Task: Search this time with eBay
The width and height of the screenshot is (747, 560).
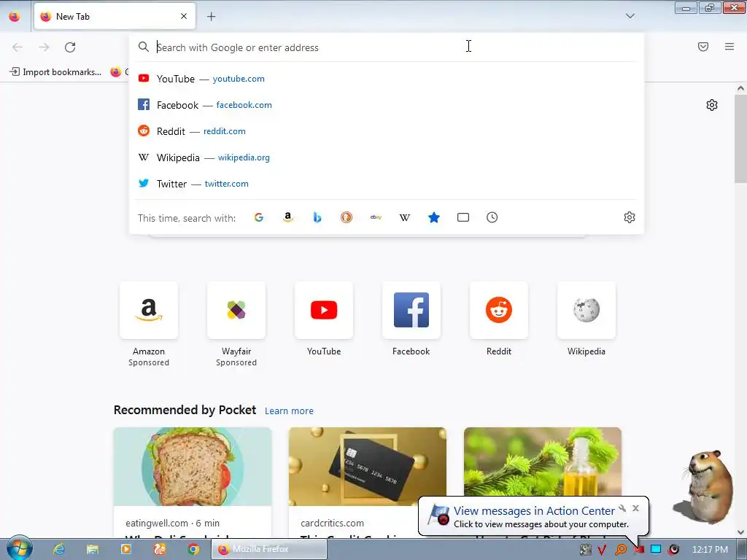Action: [376, 217]
